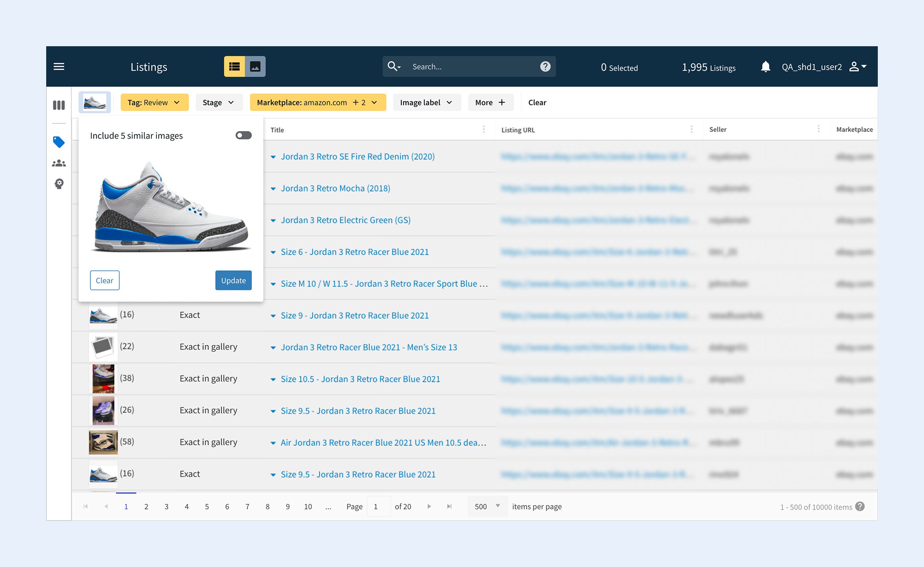Go to the previous page
The height and width of the screenshot is (567, 924).
click(x=106, y=506)
